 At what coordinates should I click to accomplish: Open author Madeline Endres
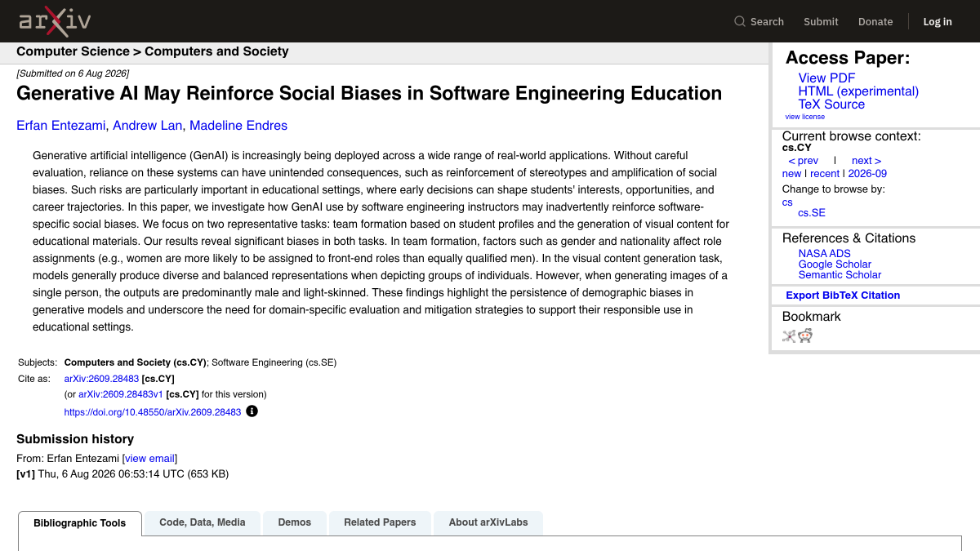(x=238, y=126)
